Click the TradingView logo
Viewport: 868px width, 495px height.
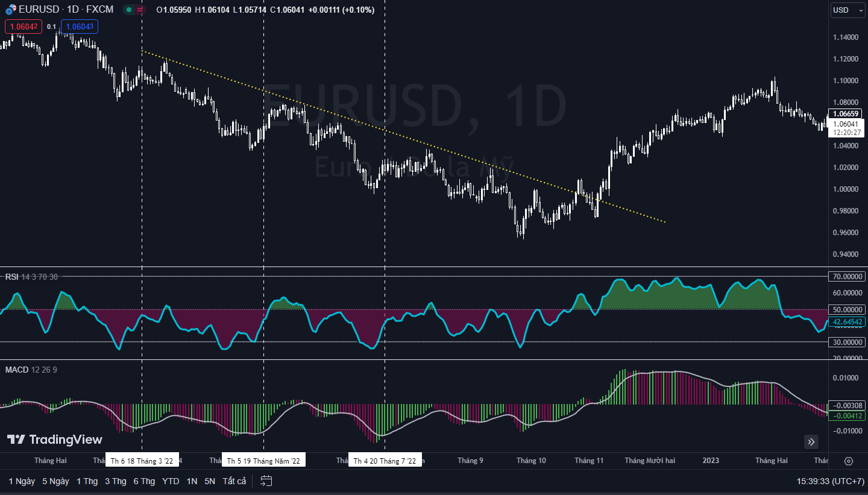click(55, 440)
